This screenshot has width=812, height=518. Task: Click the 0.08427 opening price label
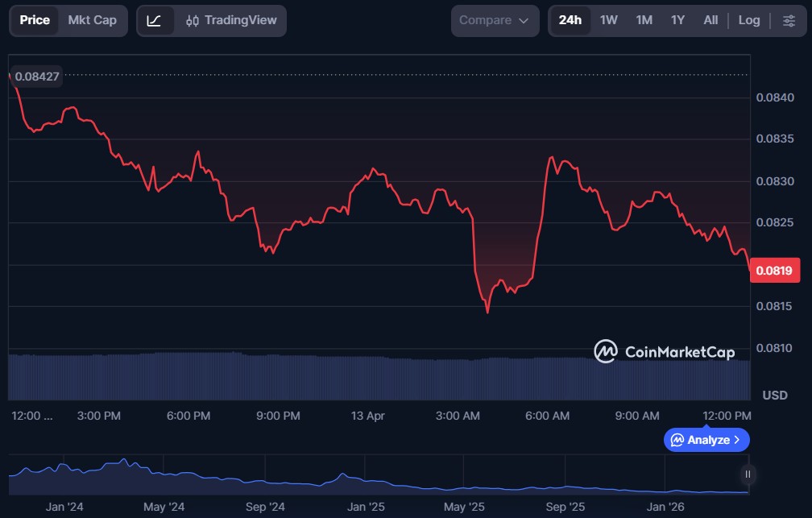tap(37, 76)
